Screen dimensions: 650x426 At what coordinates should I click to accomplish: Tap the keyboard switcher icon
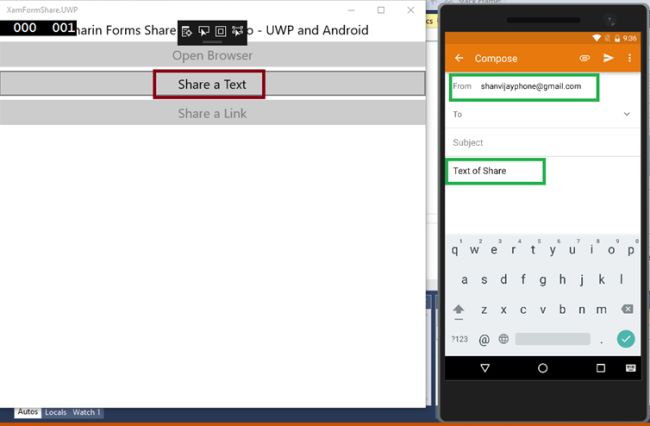(x=631, y=368)
